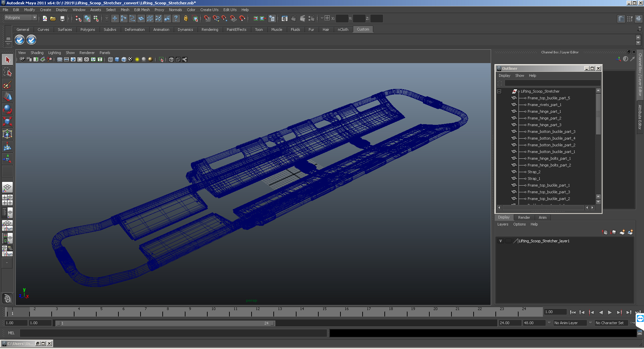Select Frame_rivets_part_1 in the Outliner
The height and width of the screenshot is (349, 644).
(544, 105)
